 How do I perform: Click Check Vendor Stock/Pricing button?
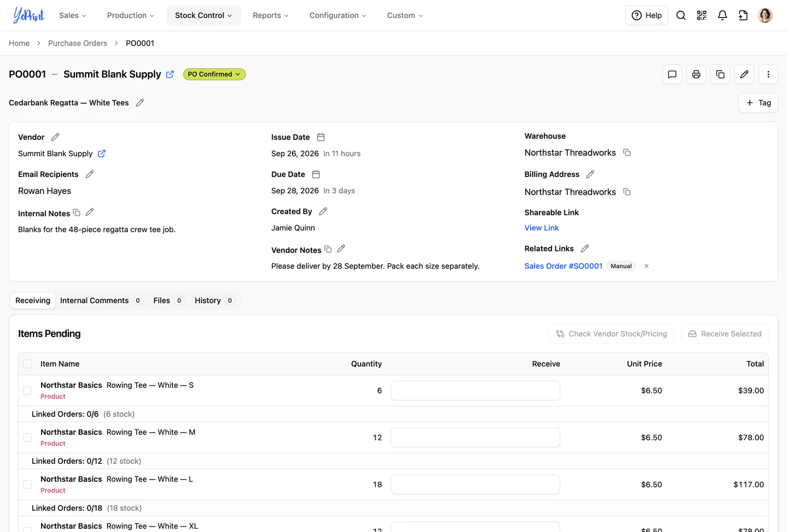612,334
